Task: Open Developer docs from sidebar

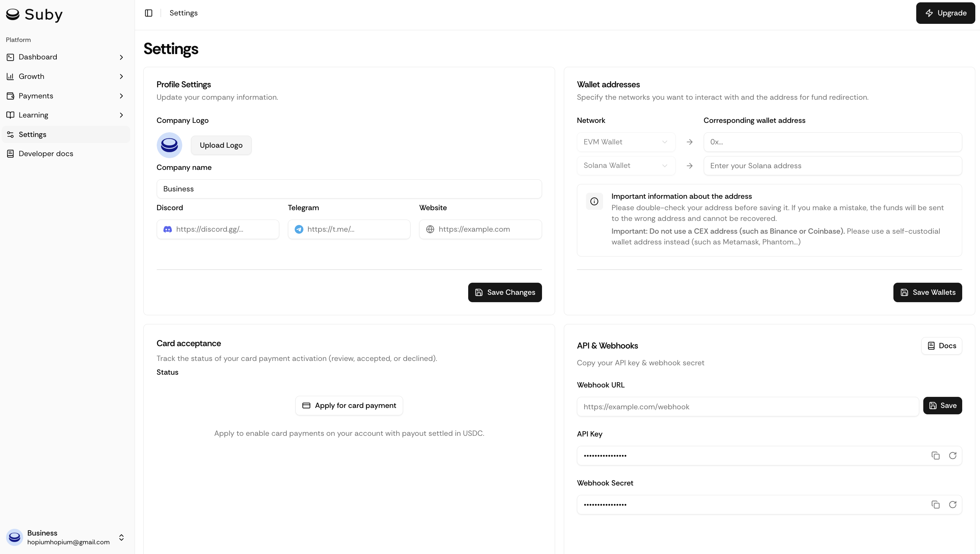Action: (x=46, y=154)
